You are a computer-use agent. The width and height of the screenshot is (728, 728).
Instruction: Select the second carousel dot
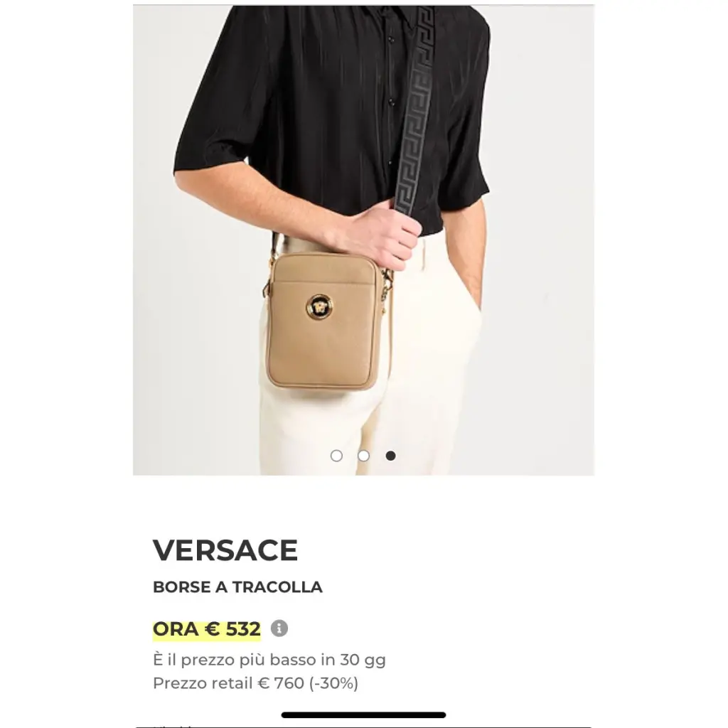pos(363,456)
